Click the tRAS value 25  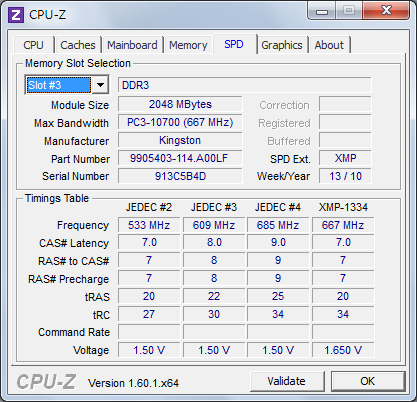278,296
